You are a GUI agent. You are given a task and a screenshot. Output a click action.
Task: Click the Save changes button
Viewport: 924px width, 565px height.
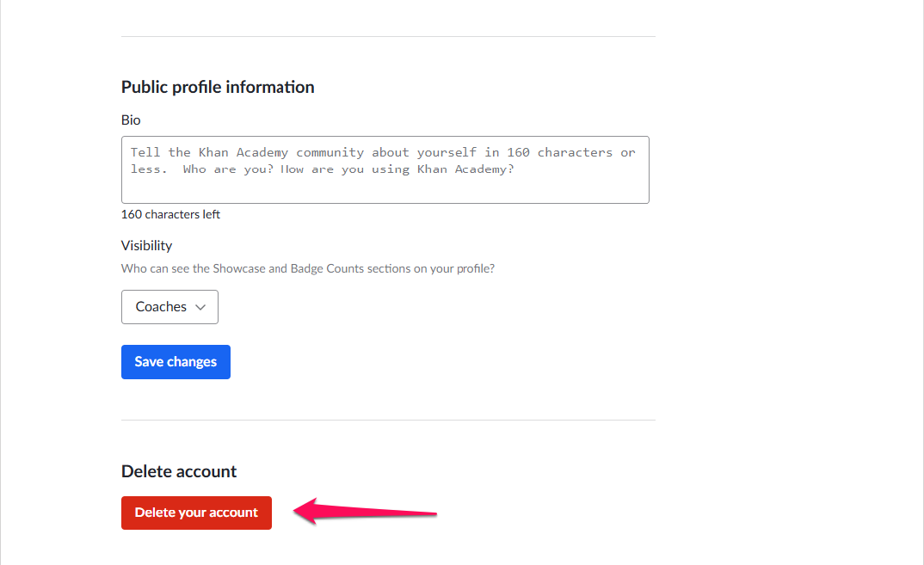[176, 362]
